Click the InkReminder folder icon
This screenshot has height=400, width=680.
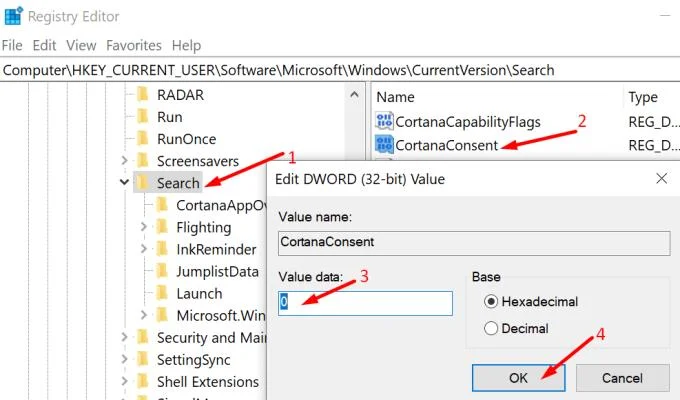click(162, 249)
